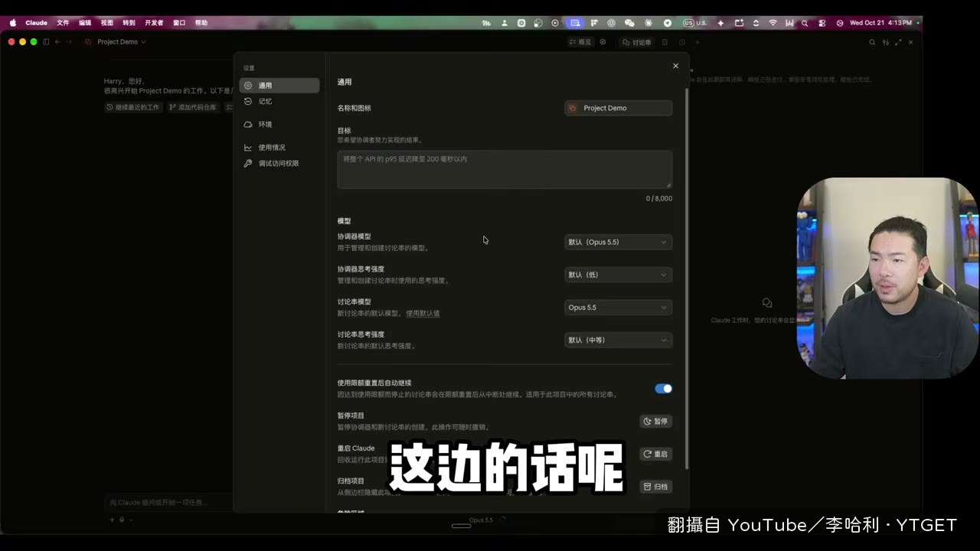Image resolution: width=980 pixels, height=551 pixels.
Task: Open the 帮助 menu in the menu bar
Action: click(201, 23)
